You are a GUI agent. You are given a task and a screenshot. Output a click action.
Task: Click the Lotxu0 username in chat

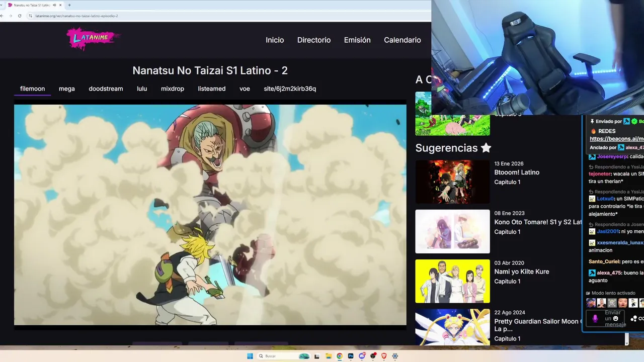[x=605, y=199]
